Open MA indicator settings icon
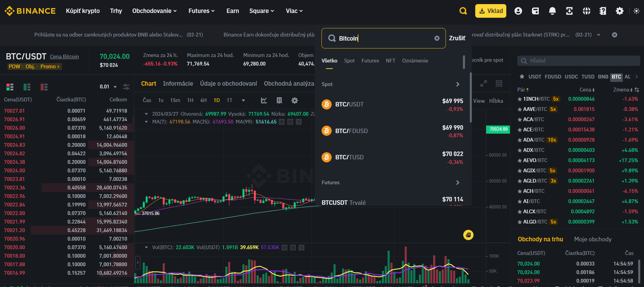 [290, 122]
